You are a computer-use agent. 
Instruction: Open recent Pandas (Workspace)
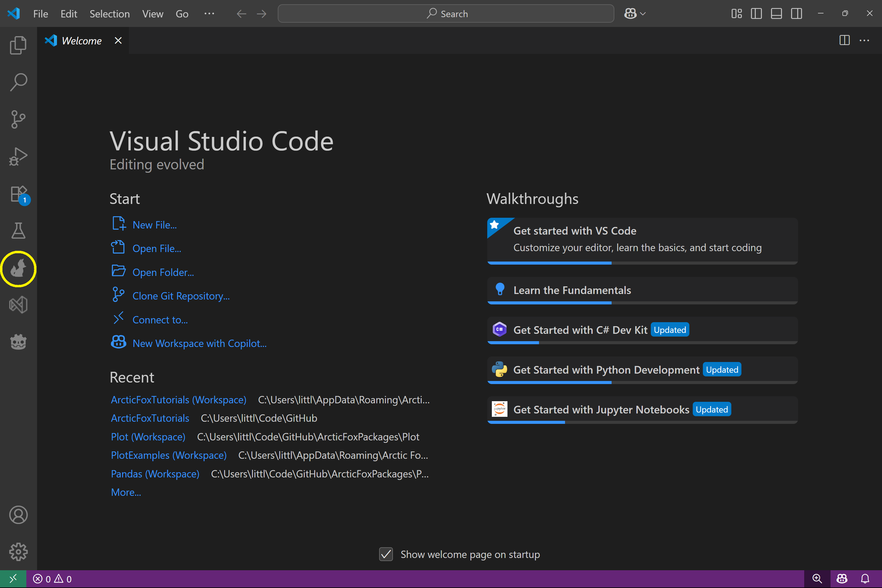[x=155, y=474]
